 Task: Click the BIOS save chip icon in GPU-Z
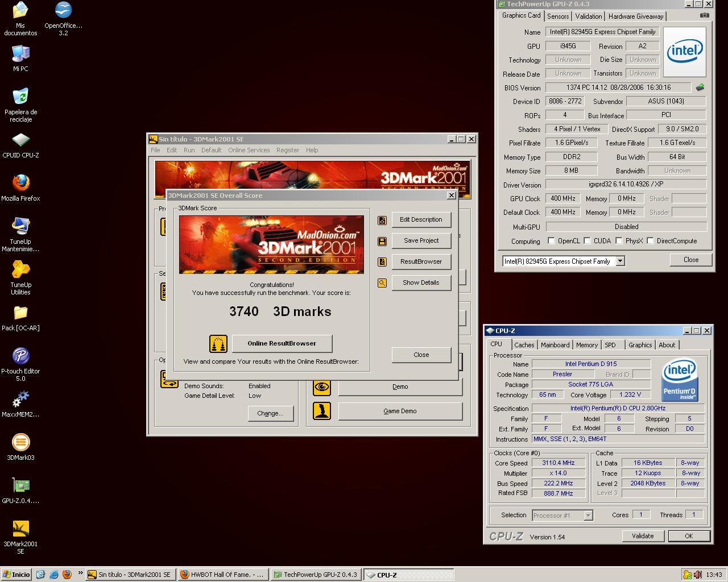pos(700,88)
